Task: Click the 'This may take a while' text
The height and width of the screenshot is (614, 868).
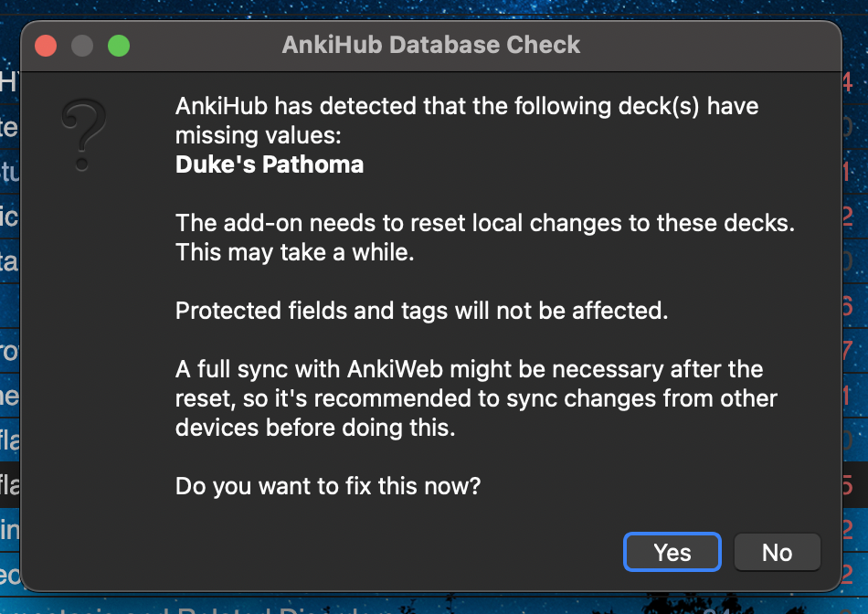Action: [x=295, y=252]
